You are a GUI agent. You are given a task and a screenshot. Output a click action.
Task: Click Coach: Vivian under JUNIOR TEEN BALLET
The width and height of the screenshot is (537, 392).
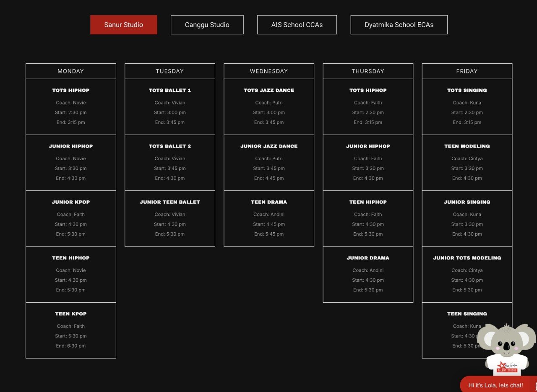170,214
